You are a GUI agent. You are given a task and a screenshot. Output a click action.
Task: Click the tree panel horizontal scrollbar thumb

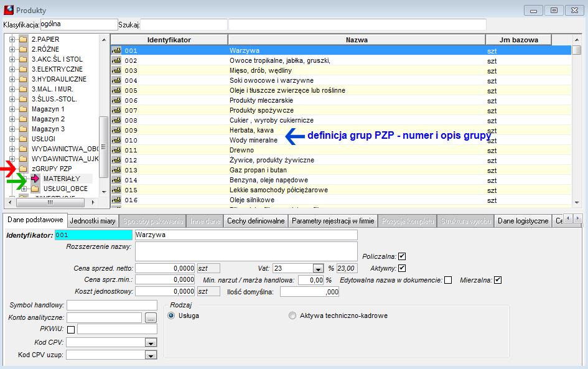[x=50, y=202]
